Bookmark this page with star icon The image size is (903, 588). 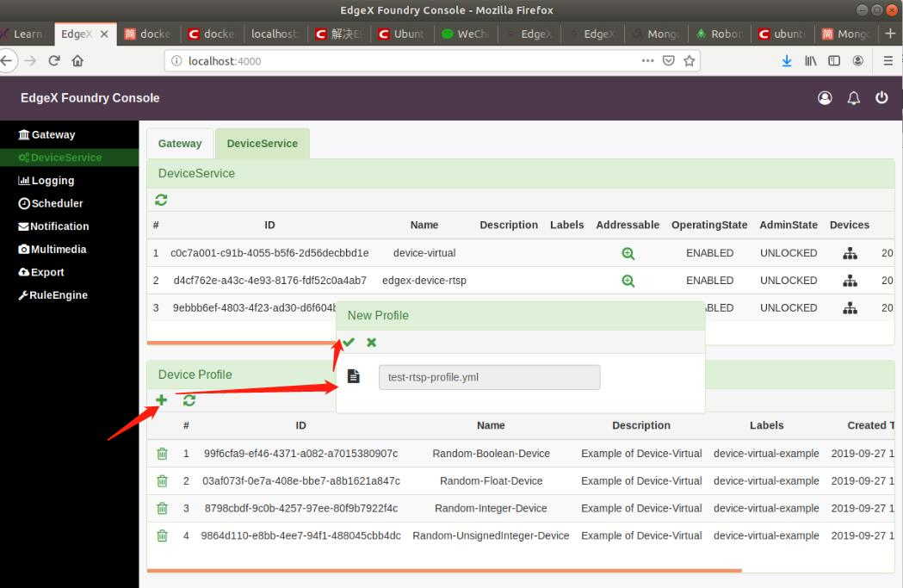click(689, 60)
